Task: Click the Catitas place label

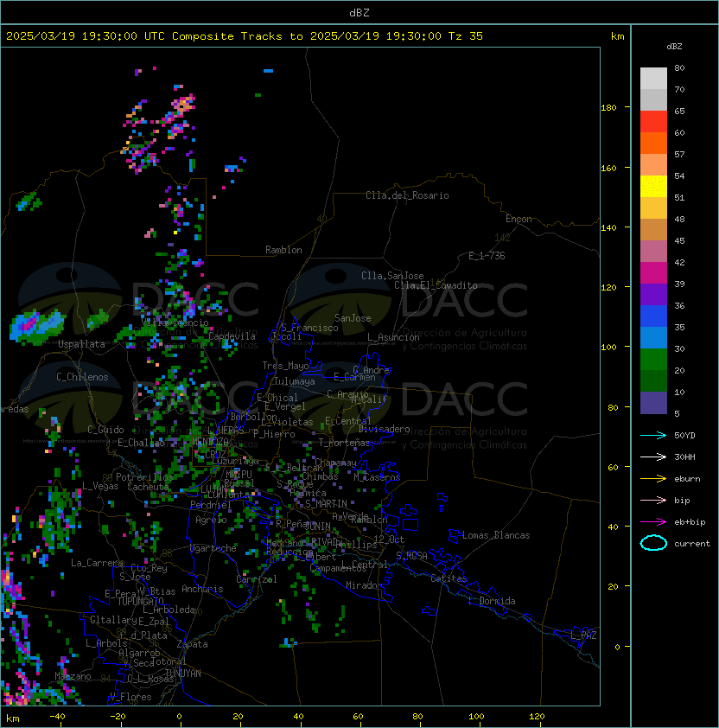Action: tap(449, 578)
